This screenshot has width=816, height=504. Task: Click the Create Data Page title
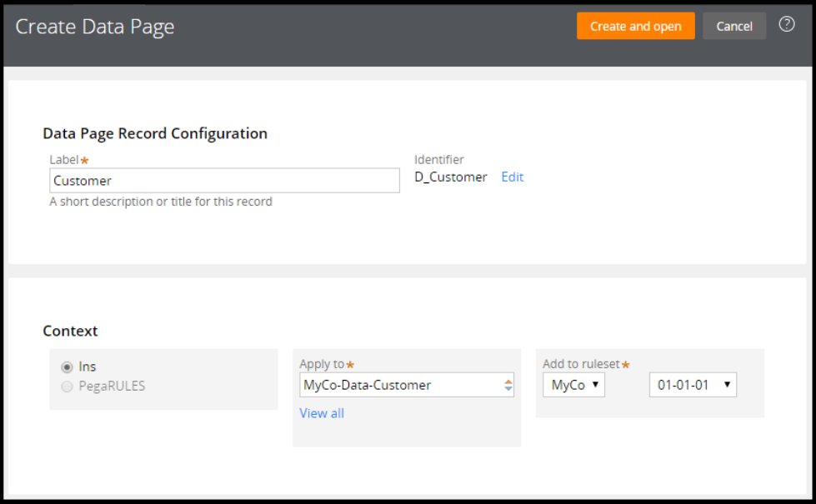click(95, 27)
